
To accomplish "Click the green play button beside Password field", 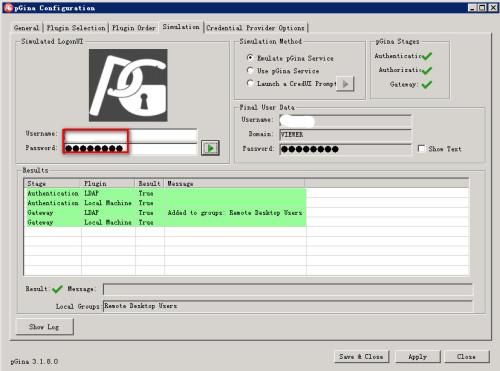I will (210, 148).
